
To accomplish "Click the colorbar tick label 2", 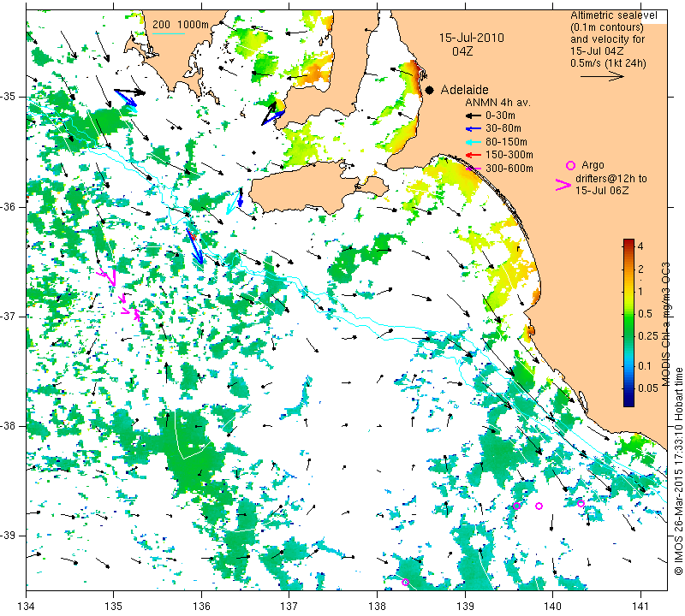I will point(640,269).
